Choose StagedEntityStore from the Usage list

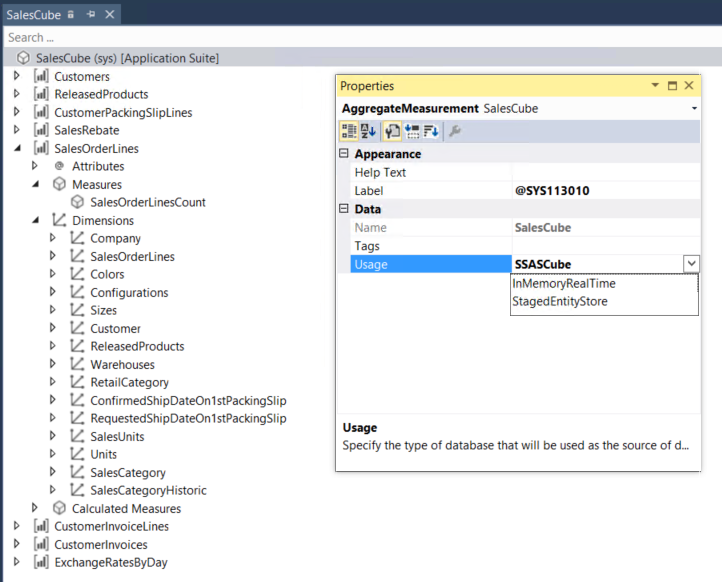[x=559, y=301]
